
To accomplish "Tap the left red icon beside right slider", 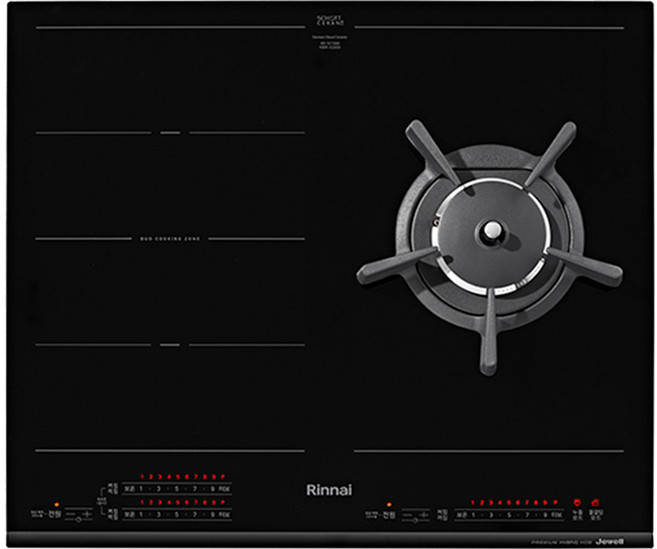I will (577, 503).
